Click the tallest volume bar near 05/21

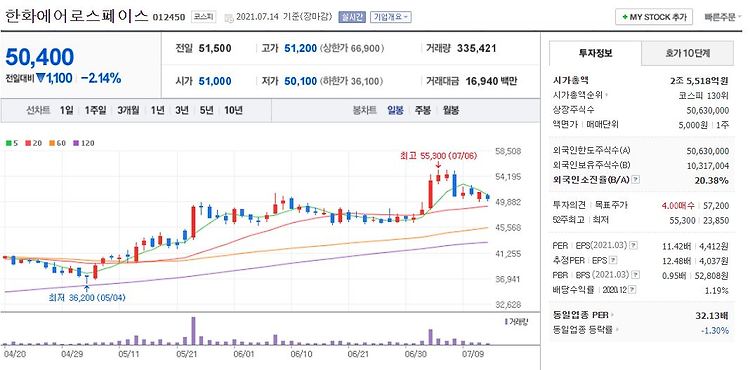coord(193,331)
